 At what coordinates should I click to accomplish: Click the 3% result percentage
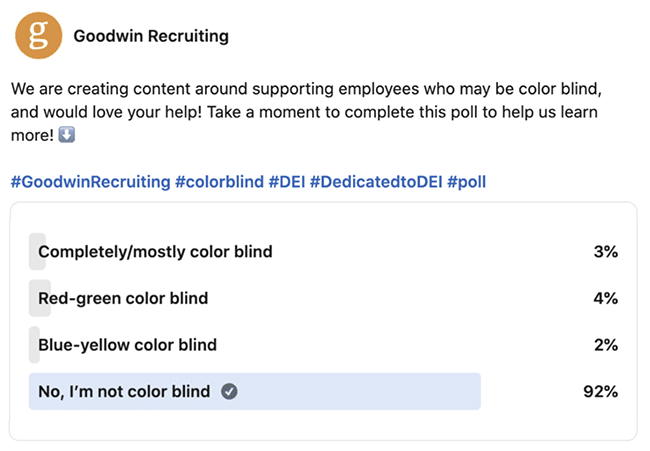[606, 252]
